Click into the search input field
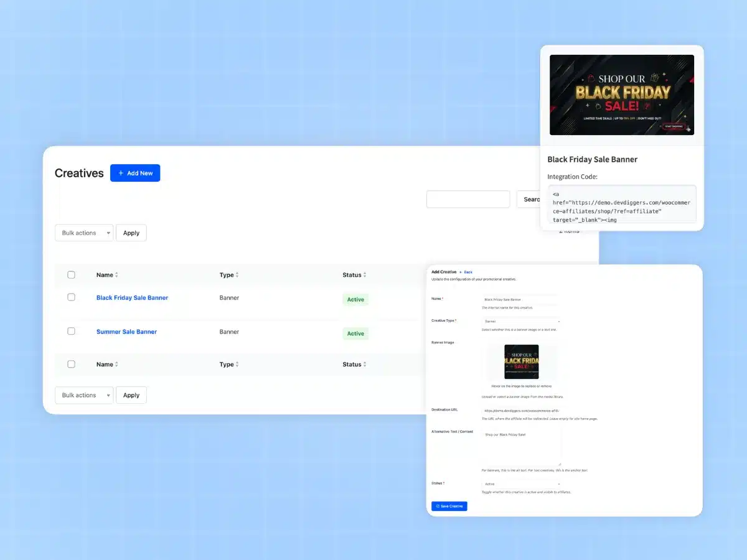This screenshot has width=747, height=560. pyautogui.click(x=468, y=199)
